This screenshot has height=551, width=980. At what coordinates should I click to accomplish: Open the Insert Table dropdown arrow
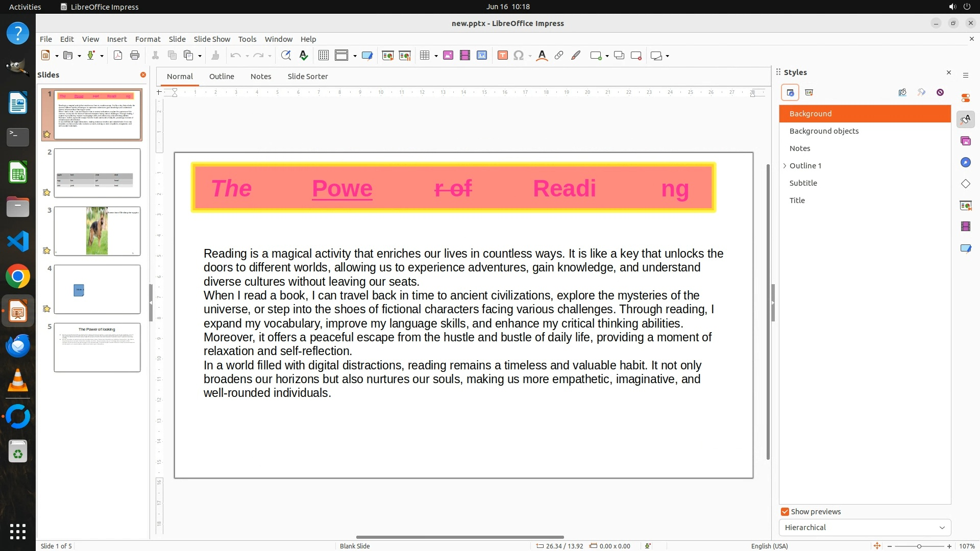436,56
